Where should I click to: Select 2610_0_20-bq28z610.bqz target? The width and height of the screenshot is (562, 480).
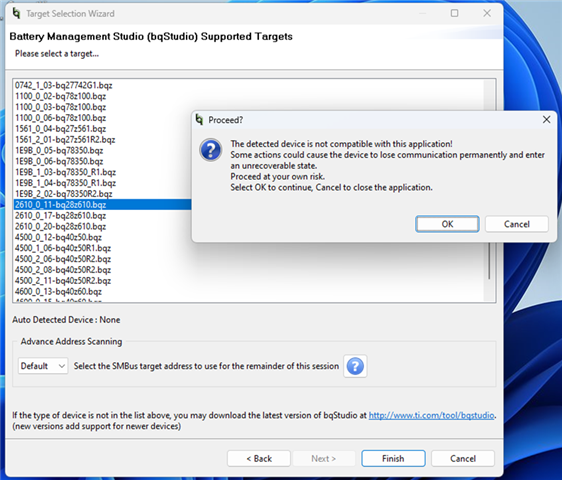tap(60, 226)
